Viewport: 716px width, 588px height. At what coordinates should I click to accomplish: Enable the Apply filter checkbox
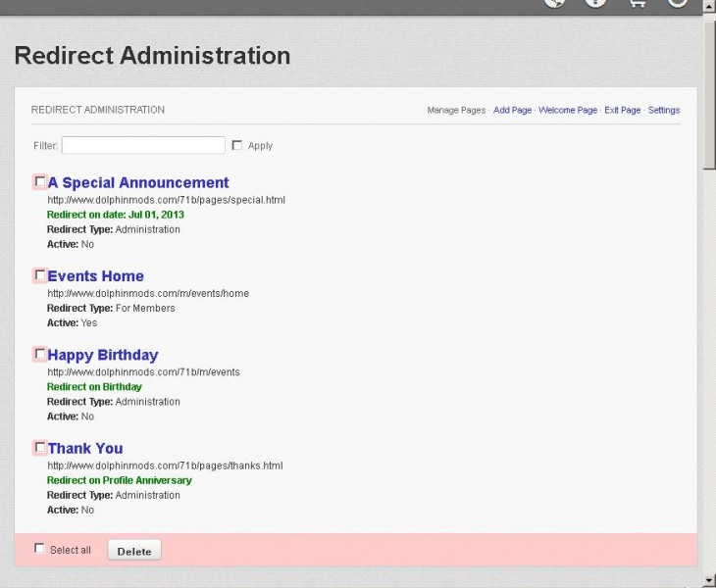click(237, 145)
